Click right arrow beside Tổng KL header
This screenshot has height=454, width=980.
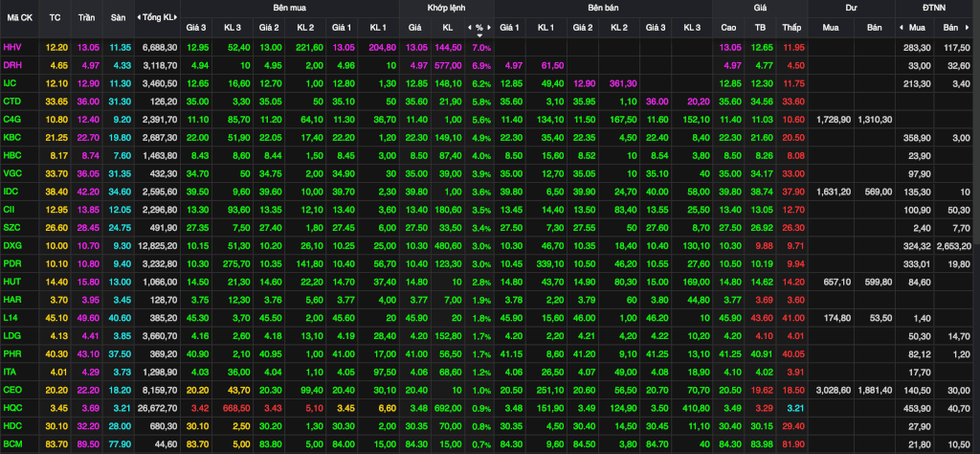tap(177, 17)
